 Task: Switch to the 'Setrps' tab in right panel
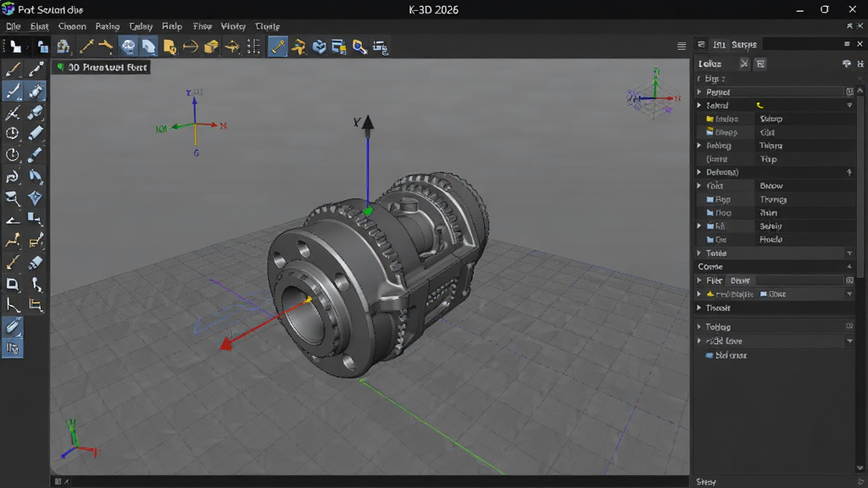744,44
